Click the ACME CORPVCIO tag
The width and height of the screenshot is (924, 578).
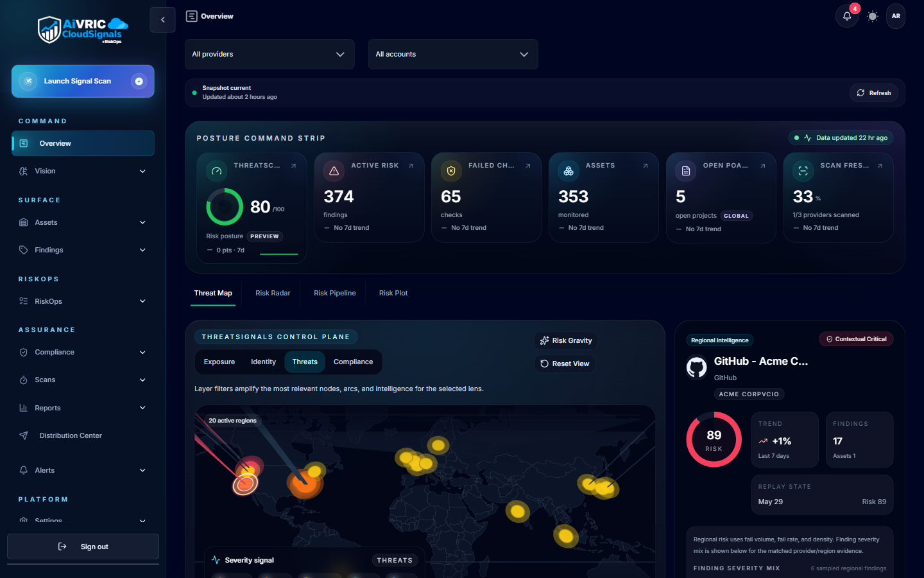749,394
